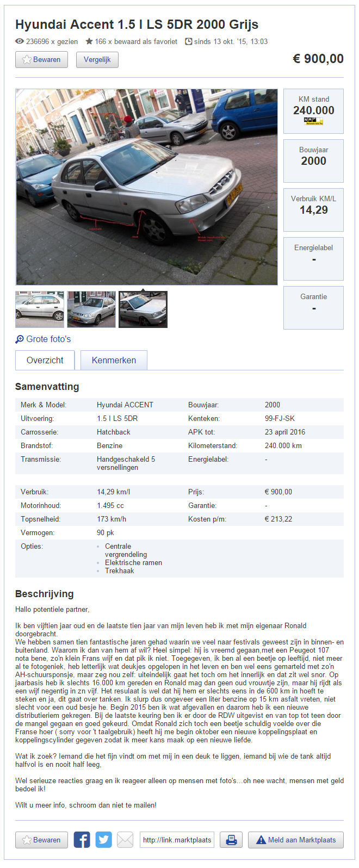The width and height of the screenshot is (359, 868).
Task: Switch to the Kenmerken tab
Action: point(114,359)
